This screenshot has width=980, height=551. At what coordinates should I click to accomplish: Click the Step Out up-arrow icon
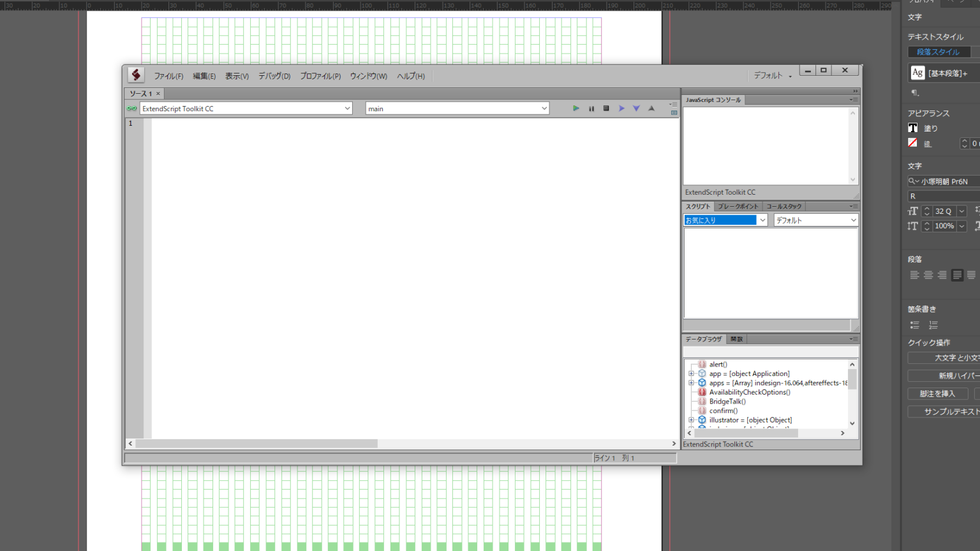click(x=651, y=109)
